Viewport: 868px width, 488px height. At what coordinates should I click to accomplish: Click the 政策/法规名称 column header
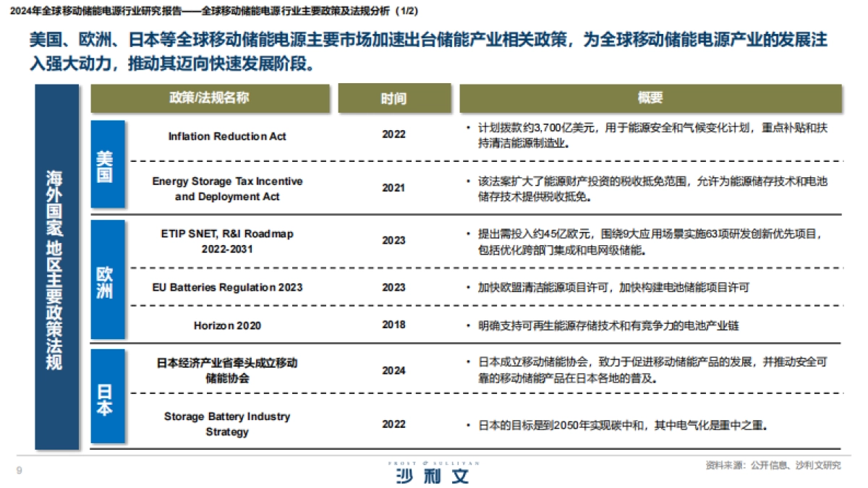click(210, 98)
